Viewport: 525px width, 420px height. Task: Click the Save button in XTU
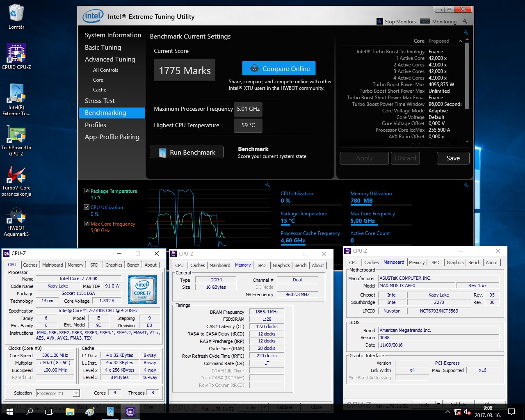(x=453, y=158)
